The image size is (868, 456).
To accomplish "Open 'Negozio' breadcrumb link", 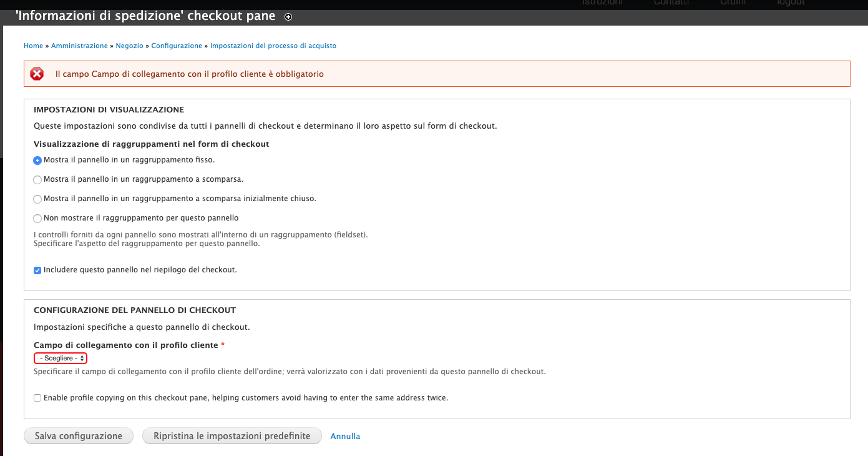I will [129, 46].
